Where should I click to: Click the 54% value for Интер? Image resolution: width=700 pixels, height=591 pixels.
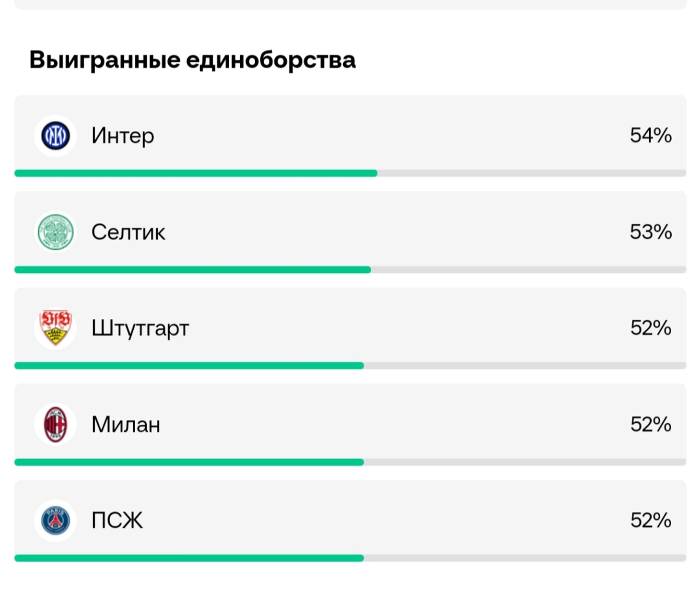[x=651, y=135]
